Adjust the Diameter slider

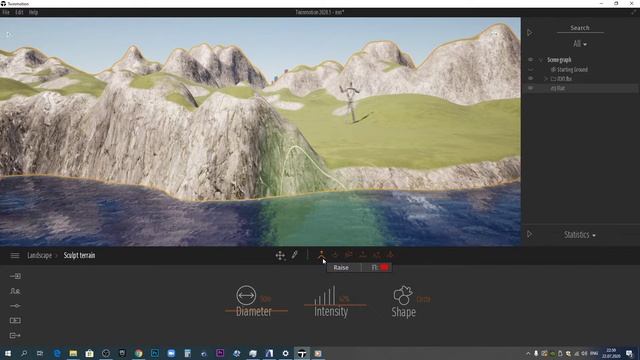(x=256, y=311)
